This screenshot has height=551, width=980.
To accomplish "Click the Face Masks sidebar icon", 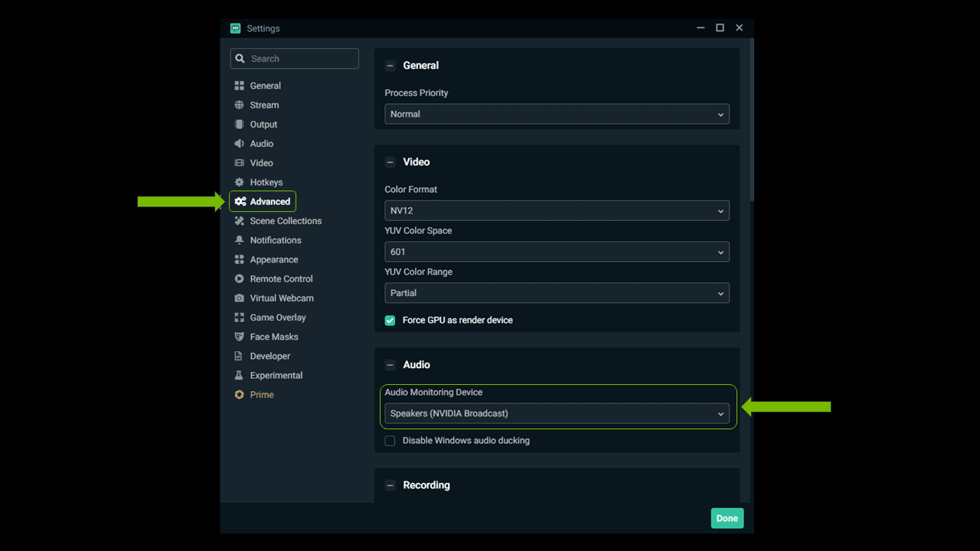I will click(240, 337).
